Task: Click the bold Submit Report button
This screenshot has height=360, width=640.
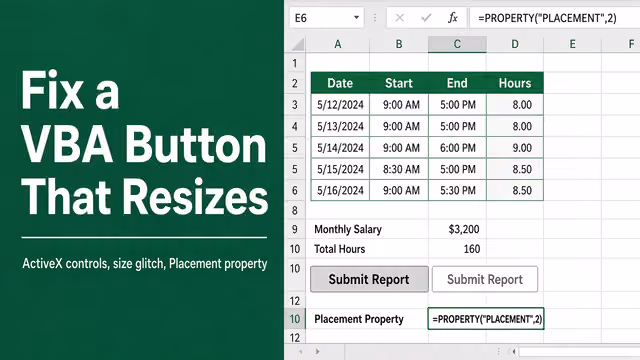Action: point(369,279)
